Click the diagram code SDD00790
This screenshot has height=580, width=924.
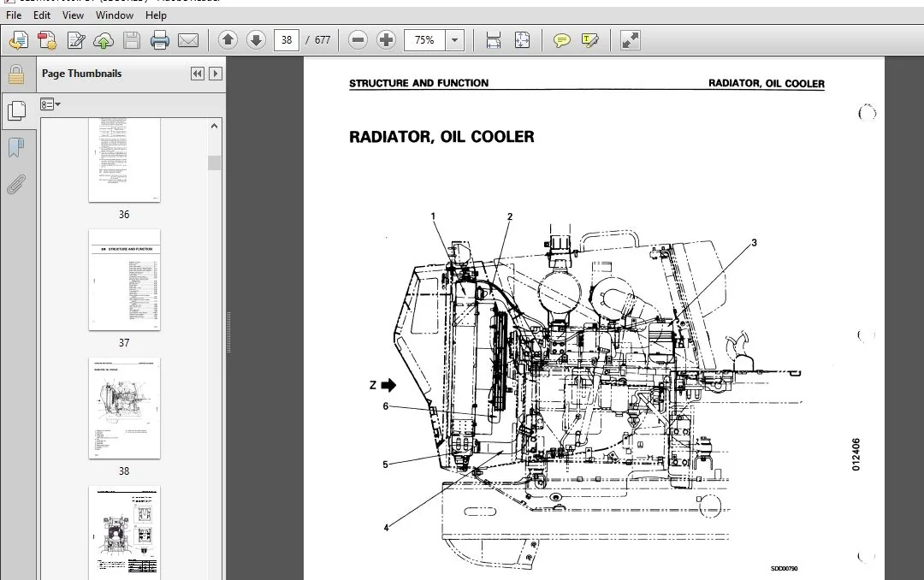(784, 569)
